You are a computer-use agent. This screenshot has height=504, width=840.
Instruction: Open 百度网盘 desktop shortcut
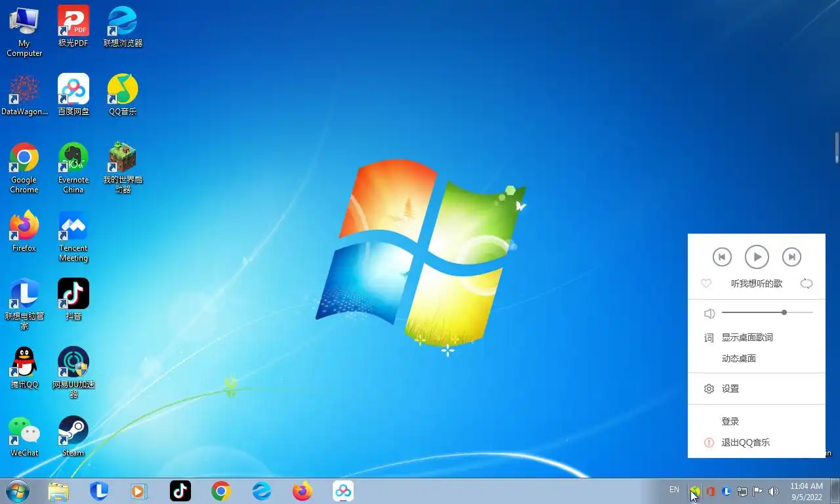click(x=73, y=96)
